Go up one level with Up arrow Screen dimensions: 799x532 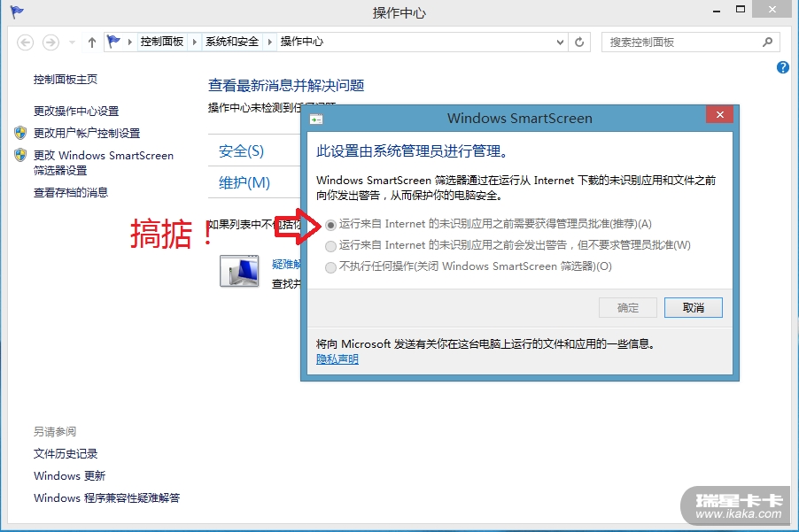tap(92, 42)
